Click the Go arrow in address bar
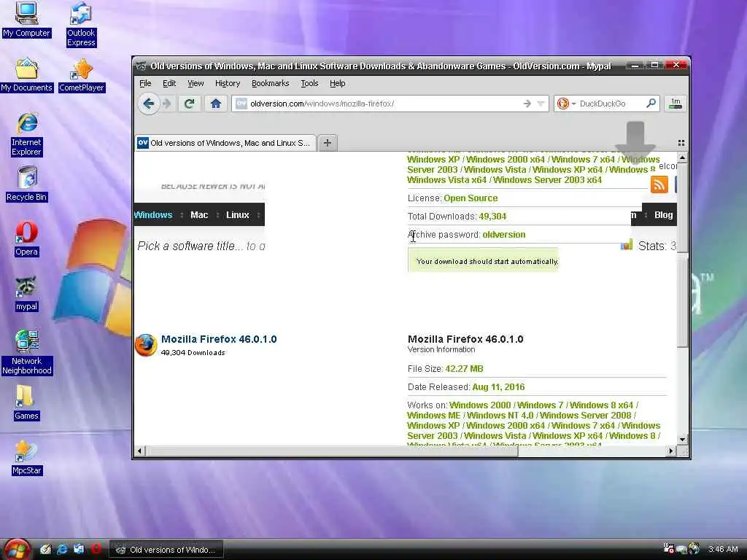This screenshot has width=747, height=560. click(527, 104)
